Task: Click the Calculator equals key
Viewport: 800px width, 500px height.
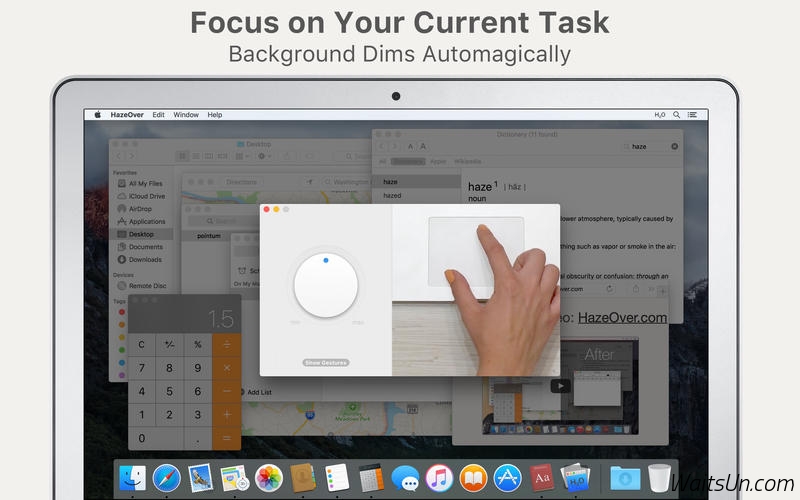Action: click(227, 438)
